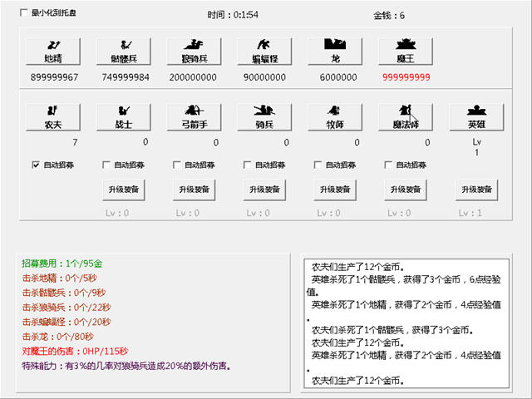Click the 弓箭手 archer icon button
Screen dimensions: 532x399
point(195,117)
